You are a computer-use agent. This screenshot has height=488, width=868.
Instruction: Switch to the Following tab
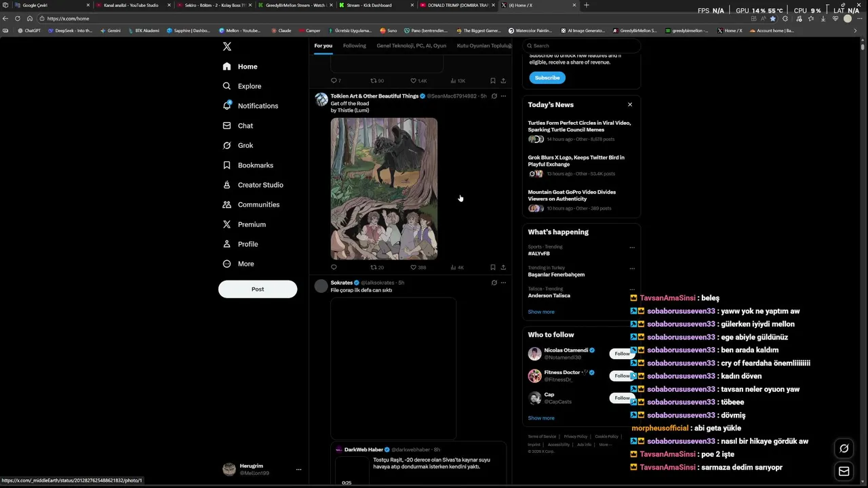(354, 45)
